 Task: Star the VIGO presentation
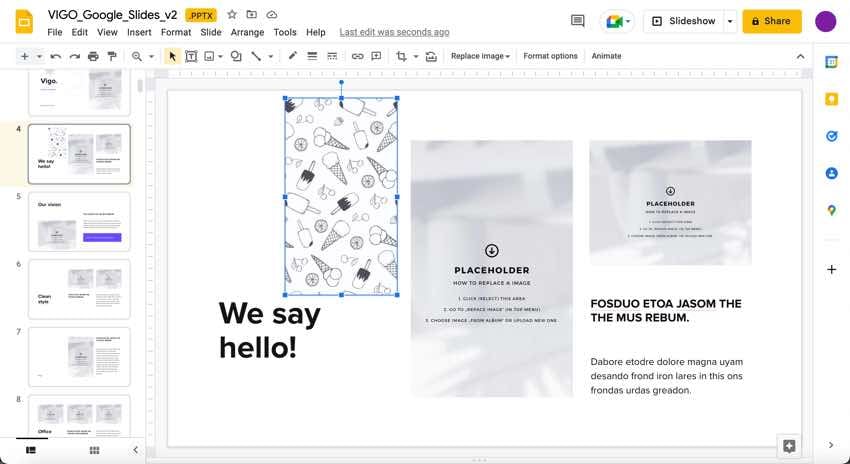tap(232, 15)
